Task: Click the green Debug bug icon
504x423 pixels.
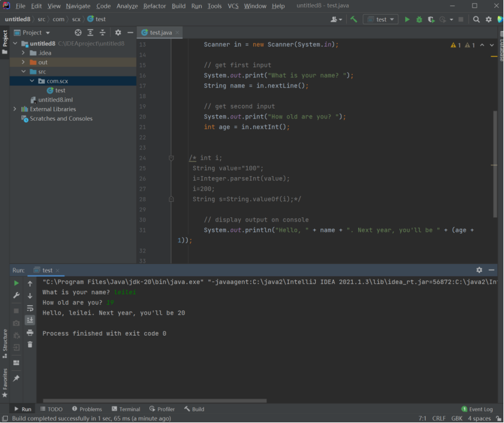Action: pos(419,19)
